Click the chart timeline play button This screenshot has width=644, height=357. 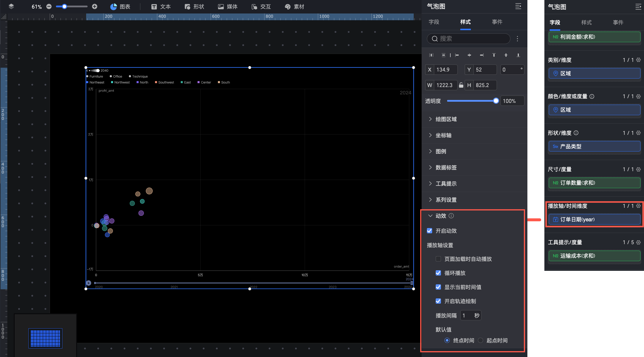pyautogui.click(x=88, y=283)
